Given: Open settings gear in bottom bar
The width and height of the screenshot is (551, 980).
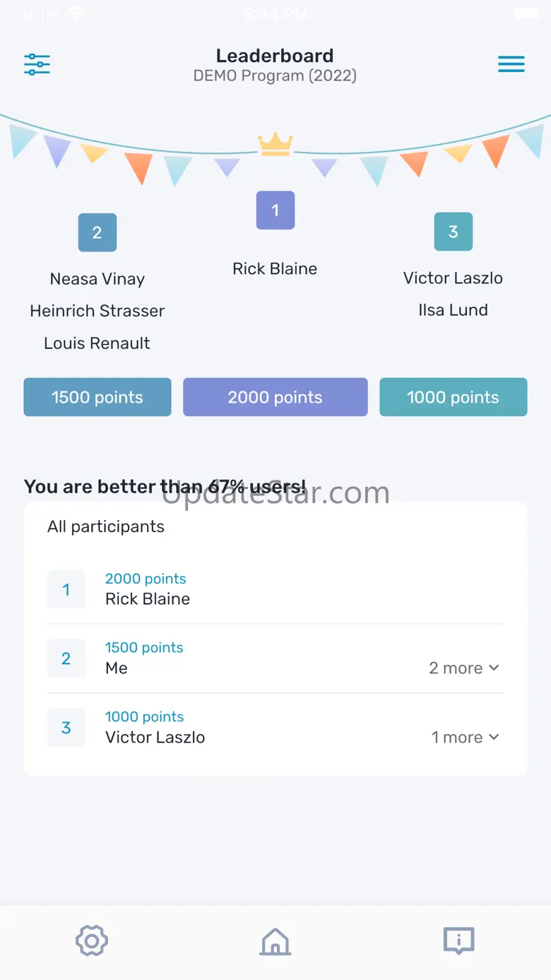Looking at the screenshot, I should [92, 940].
